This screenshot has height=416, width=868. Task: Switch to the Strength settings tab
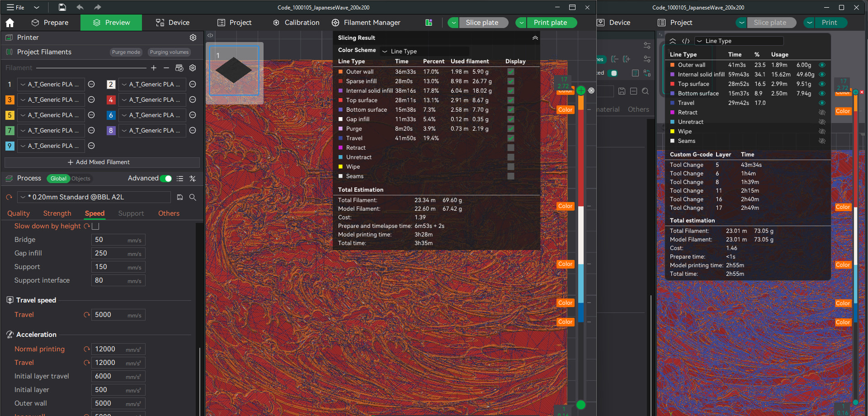tap(57, 213)
